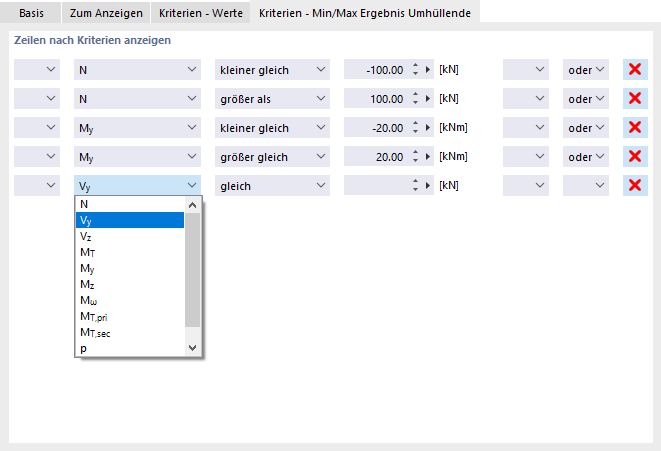Delete the first N criterion row
This screenshot has height=451, width=661.
click(633, 70)
